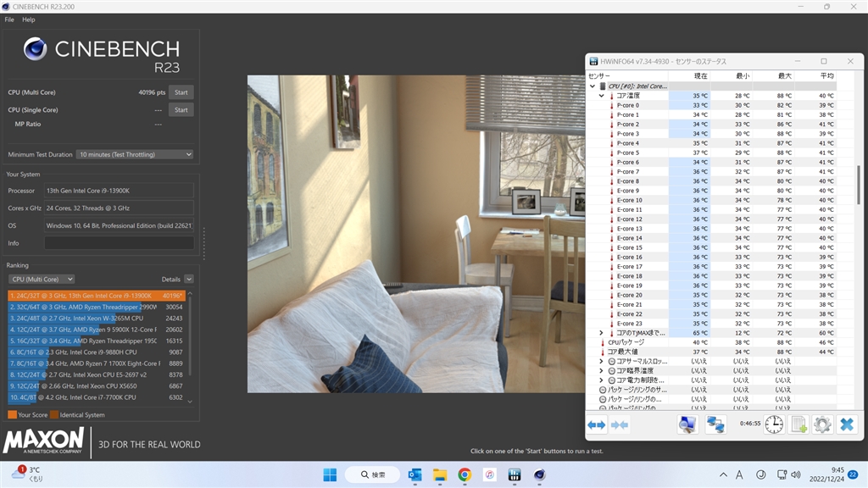The image size is (868, 488).
Task: Select ranking row Intel Xeon W-3265M CPU
Action: (97, 319)
